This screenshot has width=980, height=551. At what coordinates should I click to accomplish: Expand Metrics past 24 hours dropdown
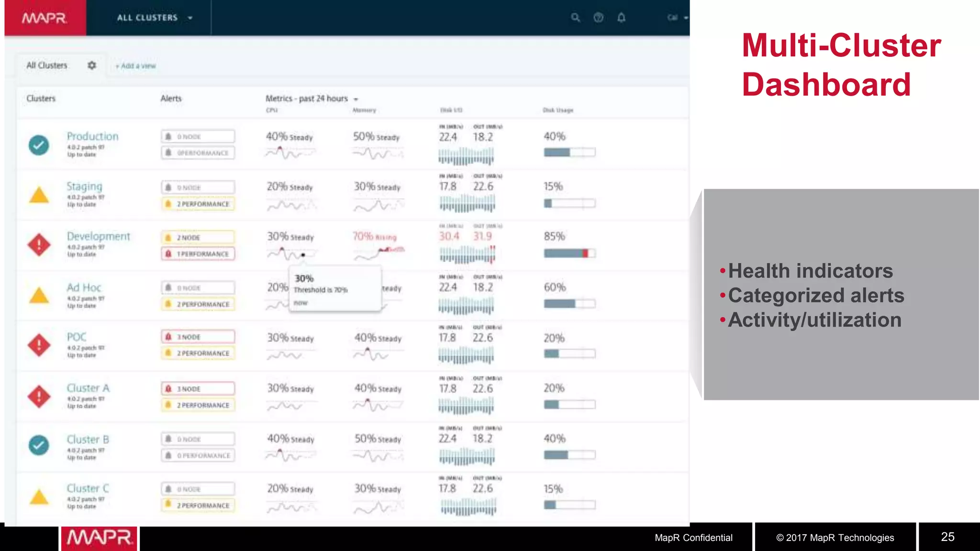coord(312,99)
